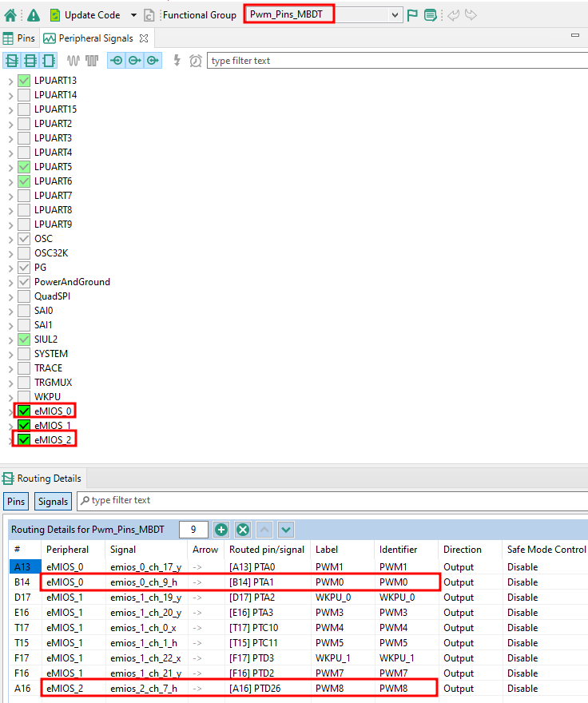This screenshot has height=703, width=588.
Task: Expand the SAI0 tree node
Action: point(10,311)
